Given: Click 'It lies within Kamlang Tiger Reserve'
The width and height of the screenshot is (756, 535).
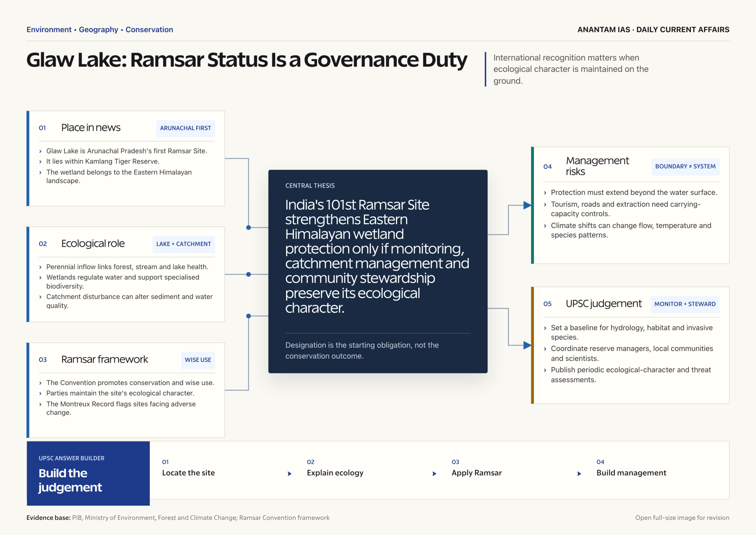Looking at the screenshot, I should 103,161.
